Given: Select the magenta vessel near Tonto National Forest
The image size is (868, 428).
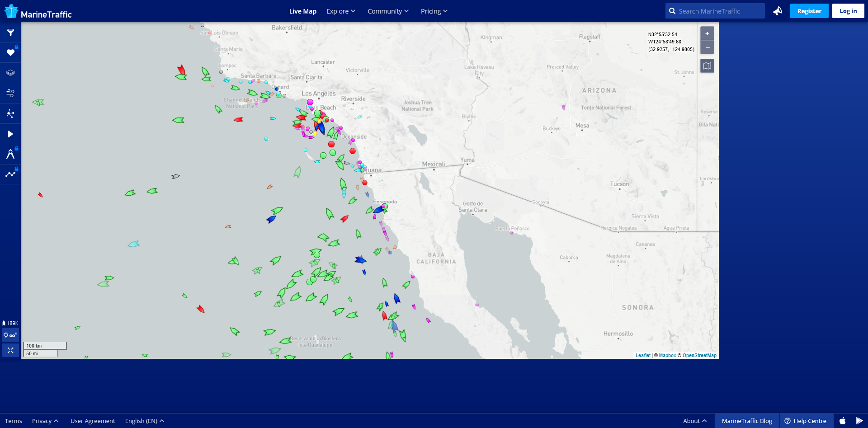Looking at the screenshot, I should 563,107.
